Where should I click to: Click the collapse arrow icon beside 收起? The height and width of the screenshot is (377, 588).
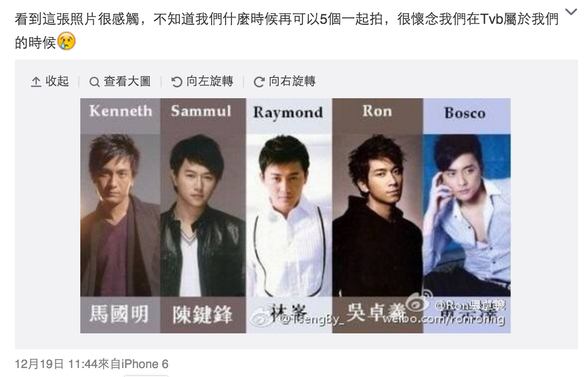click(36, 81)
